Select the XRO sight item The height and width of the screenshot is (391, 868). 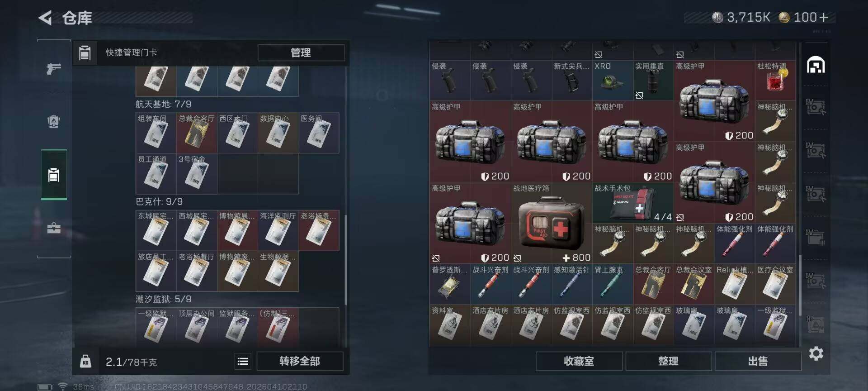[613, 81]
